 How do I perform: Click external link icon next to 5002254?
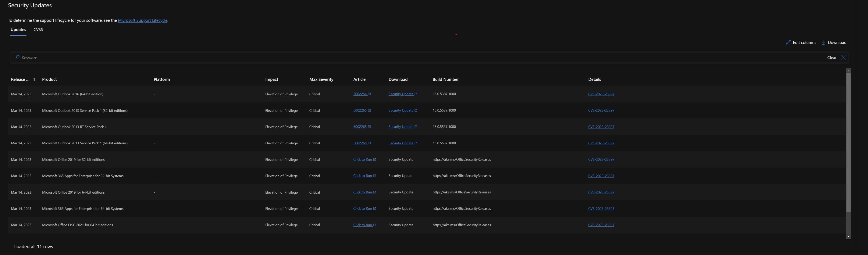[x=369, y=94]
